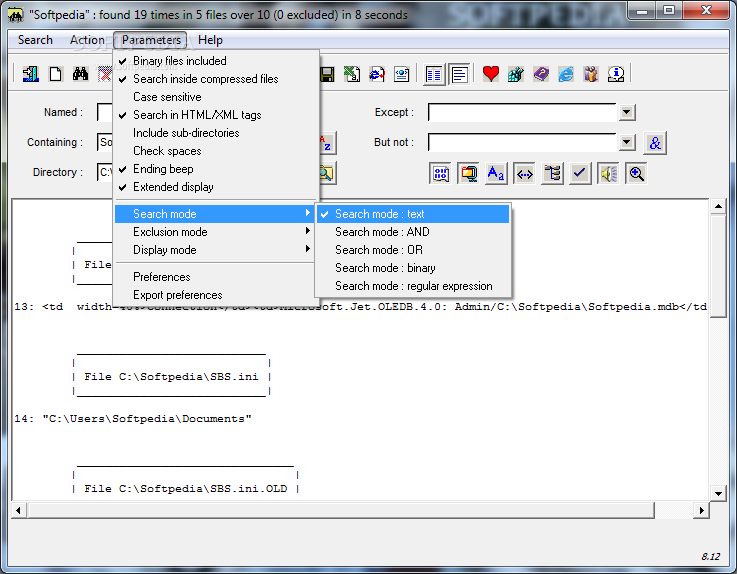Enable Include sub-directories option
Screen dimensions: 737x574
point(217,133)
